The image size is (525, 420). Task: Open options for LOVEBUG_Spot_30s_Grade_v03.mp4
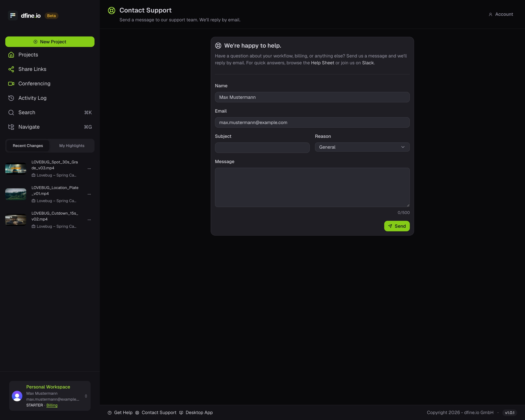(x=89, y=168)
